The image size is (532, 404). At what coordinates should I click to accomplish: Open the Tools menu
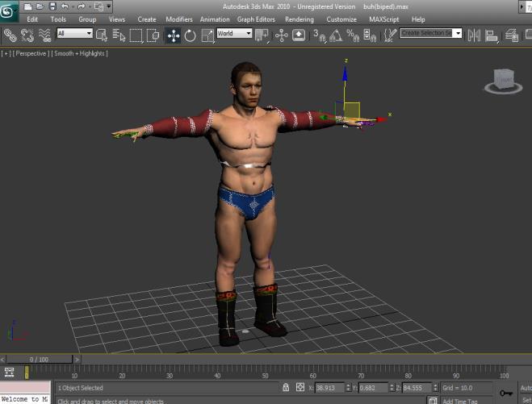click(58, 19)
